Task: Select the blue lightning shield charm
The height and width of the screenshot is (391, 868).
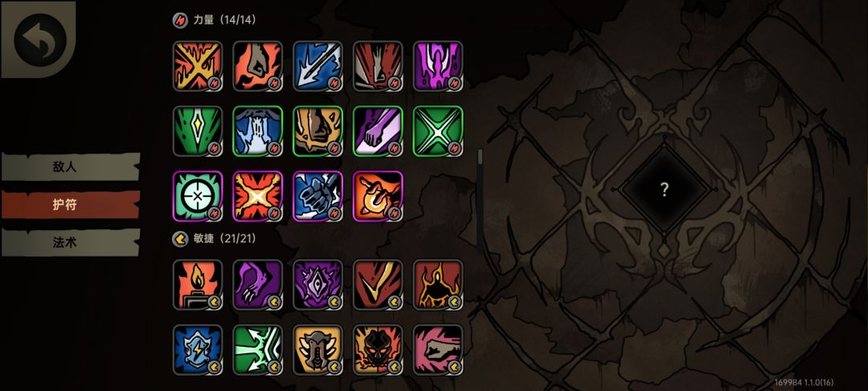Action: 198,350
